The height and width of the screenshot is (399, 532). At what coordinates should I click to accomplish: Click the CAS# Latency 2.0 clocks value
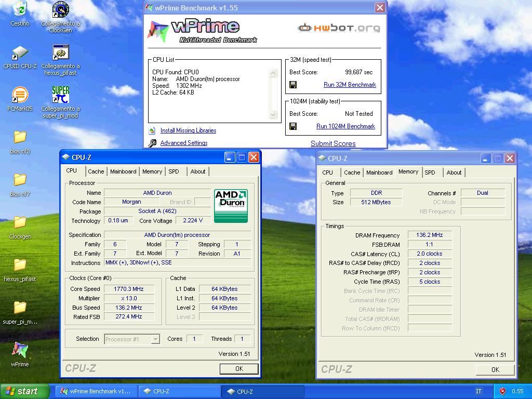point(430,254)
